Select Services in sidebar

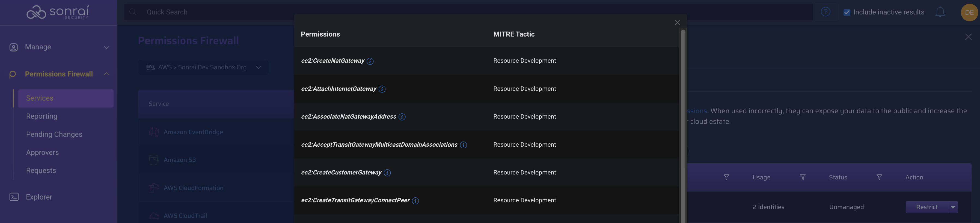tap(66, 98)
